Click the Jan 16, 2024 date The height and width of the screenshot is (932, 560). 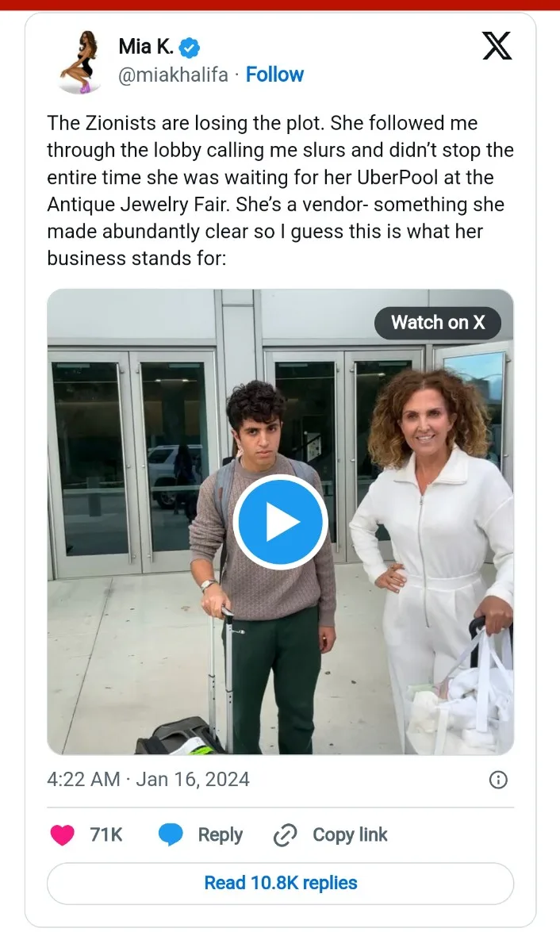[193, 779]
